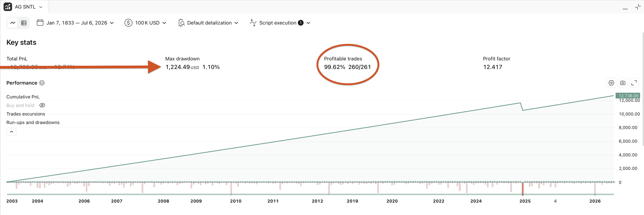
Task: Click the Performance help question mark icon
Action: (x=42, y=83)
